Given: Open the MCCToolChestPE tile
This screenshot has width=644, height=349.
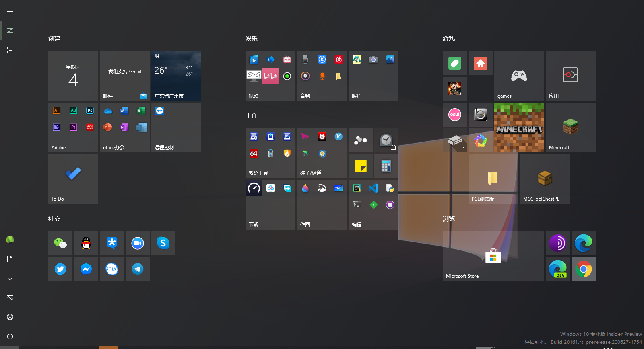Looking at the screenshot, I should tap(545, 179).
